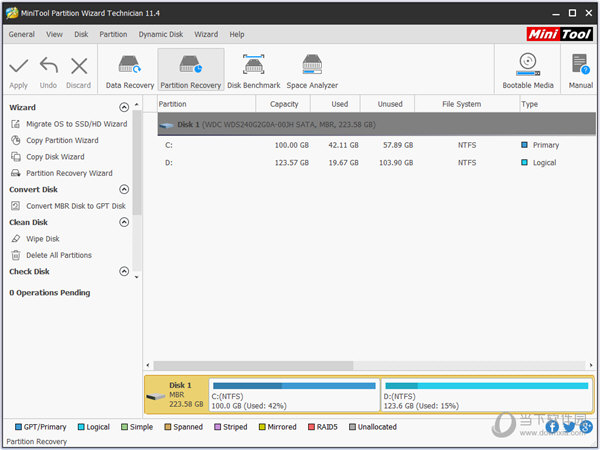Open the Twitter share icon
Viewport: 600px width, 450px height.
[569, 427]
